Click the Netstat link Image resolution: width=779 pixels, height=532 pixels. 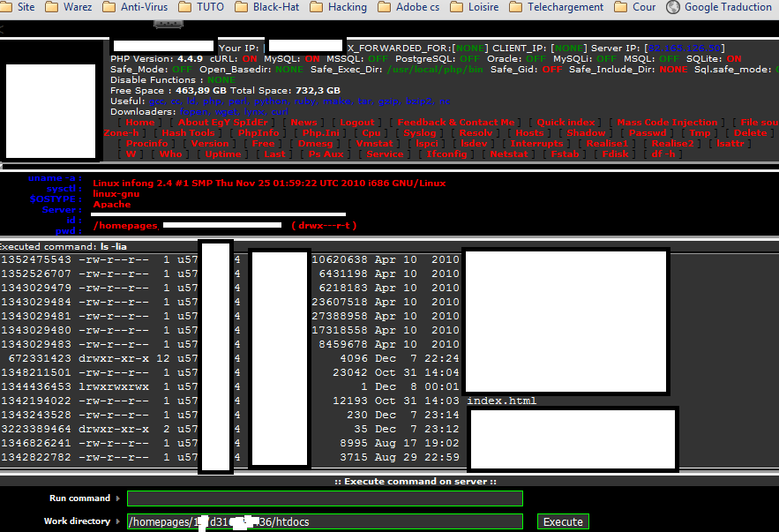pos(509,154)
